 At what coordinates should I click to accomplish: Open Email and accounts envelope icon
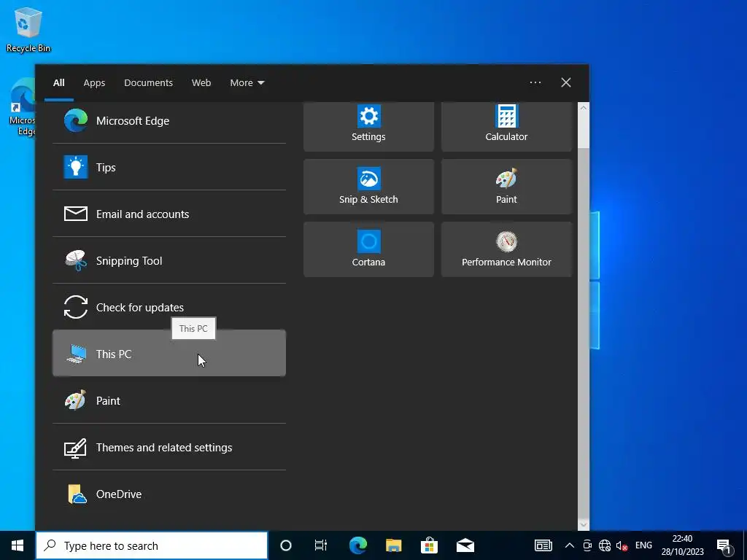tap(76, 214)
